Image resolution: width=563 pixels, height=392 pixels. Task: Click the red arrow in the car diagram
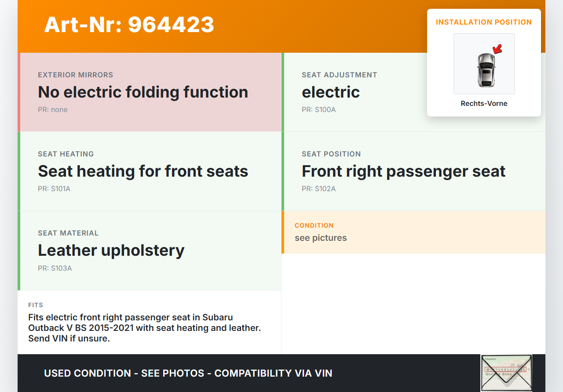tap(497, 49)
